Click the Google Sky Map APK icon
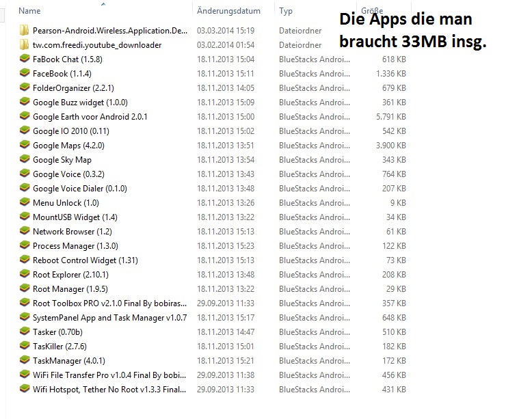This screenshot has height=419, width=532. 25,159
